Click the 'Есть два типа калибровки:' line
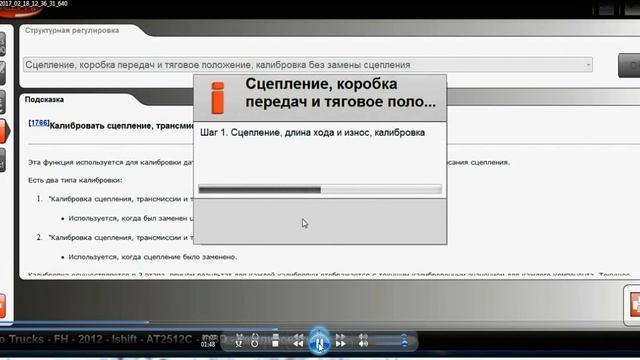Viewport: 640px width, 360px height. coord(75,180)
